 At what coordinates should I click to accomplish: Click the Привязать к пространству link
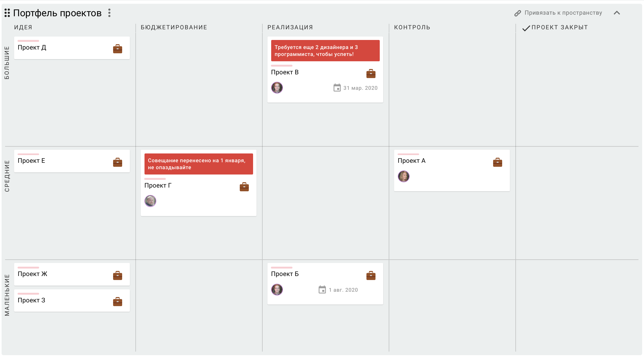point(563,13)
